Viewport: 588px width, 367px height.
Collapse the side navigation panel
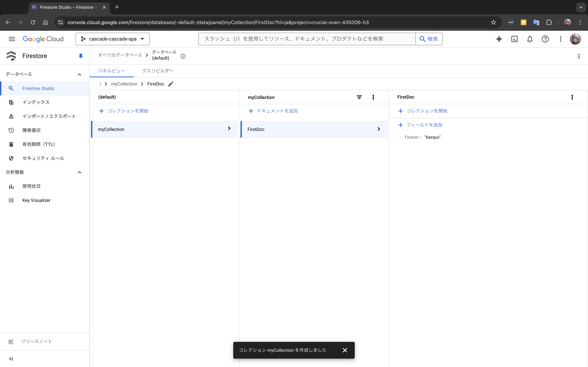(11, 359)
